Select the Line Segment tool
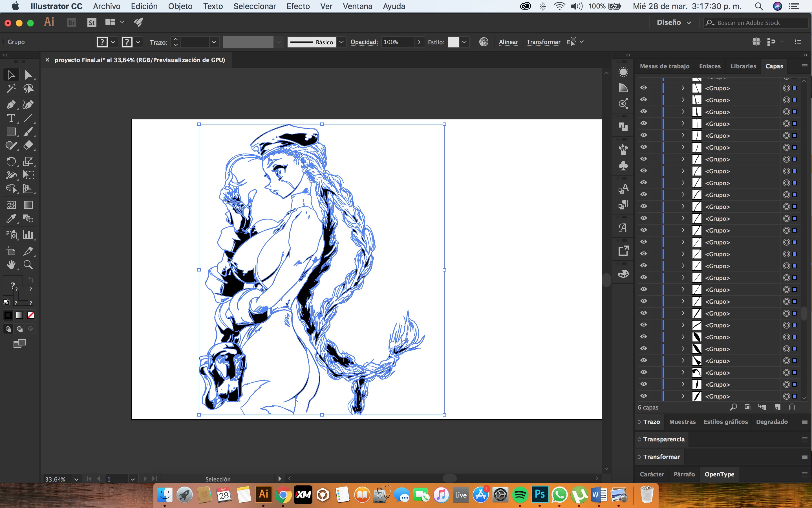The width and height of the screenshot is (812, 508). (28, 118)
